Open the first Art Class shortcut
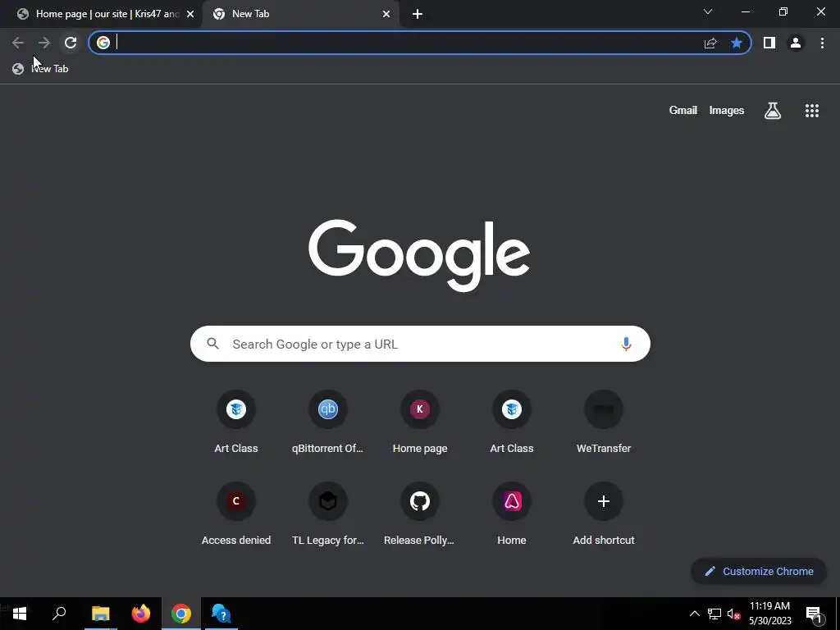Viewport: 840px width, 630px height. [236, 422]
